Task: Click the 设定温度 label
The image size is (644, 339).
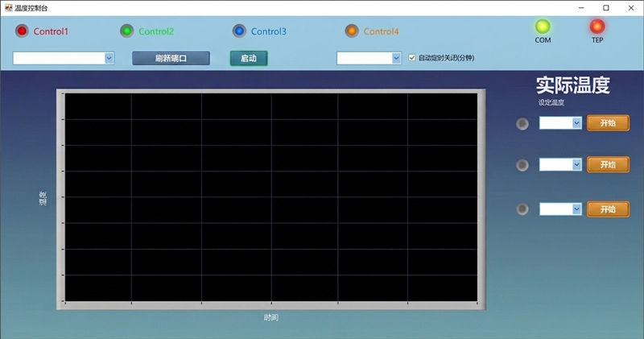Action: pyautogui.click(x=551, y=103)
